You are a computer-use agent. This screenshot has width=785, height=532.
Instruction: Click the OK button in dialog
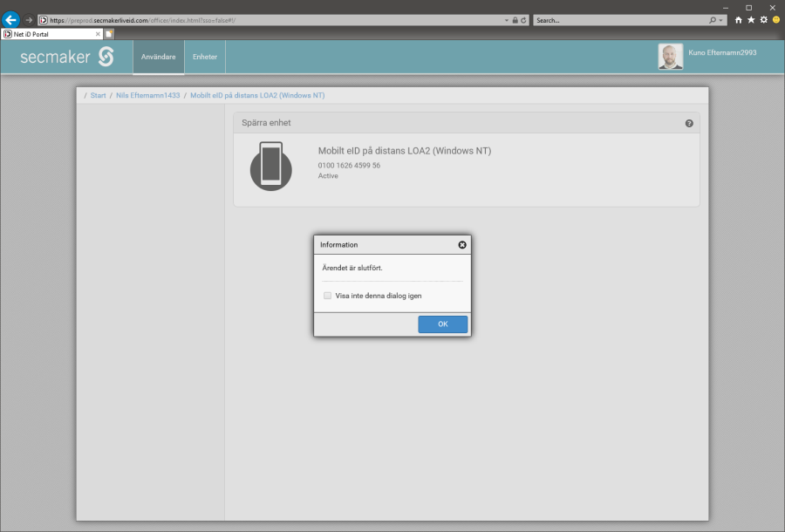[442, 324]
